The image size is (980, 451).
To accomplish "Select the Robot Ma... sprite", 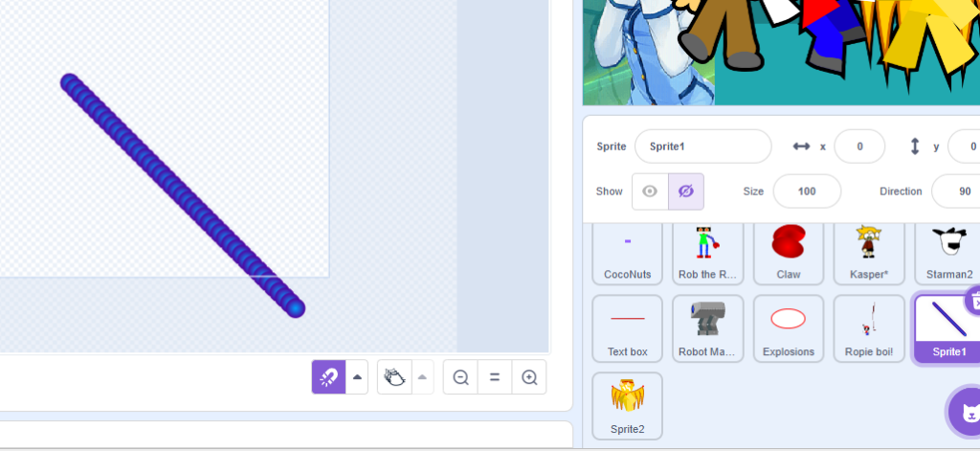I will (707, 328).
